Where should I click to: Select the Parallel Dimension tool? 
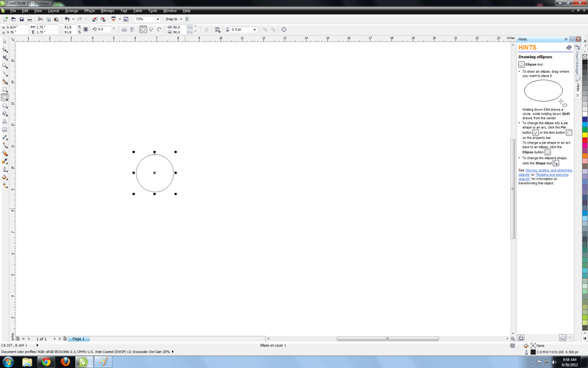pyautogui.click(x=4, y=138)
